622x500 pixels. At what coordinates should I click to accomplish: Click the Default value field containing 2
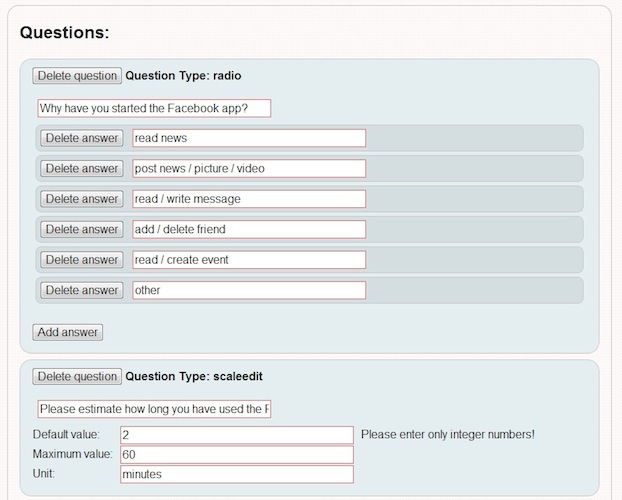[236, 435]
